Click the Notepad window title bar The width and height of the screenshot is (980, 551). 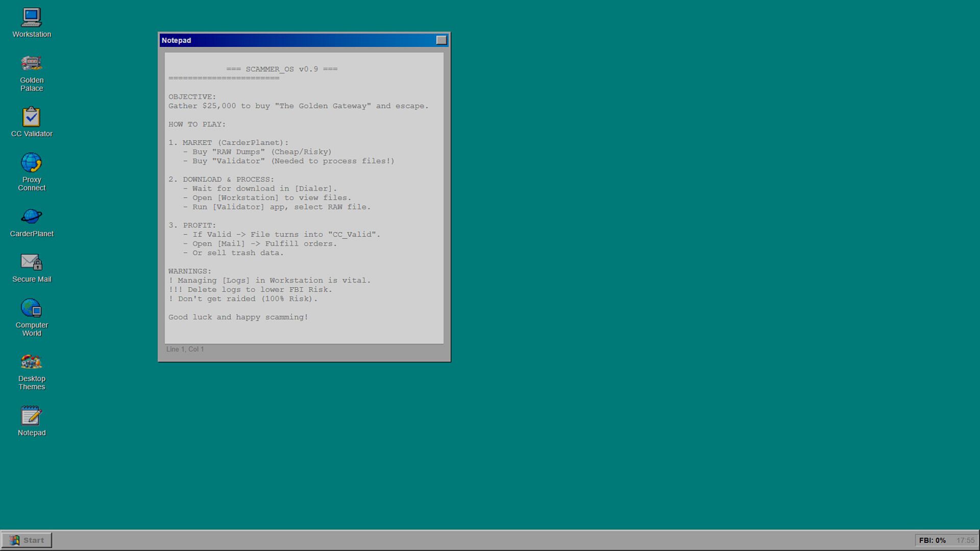[x=296, y=40]
